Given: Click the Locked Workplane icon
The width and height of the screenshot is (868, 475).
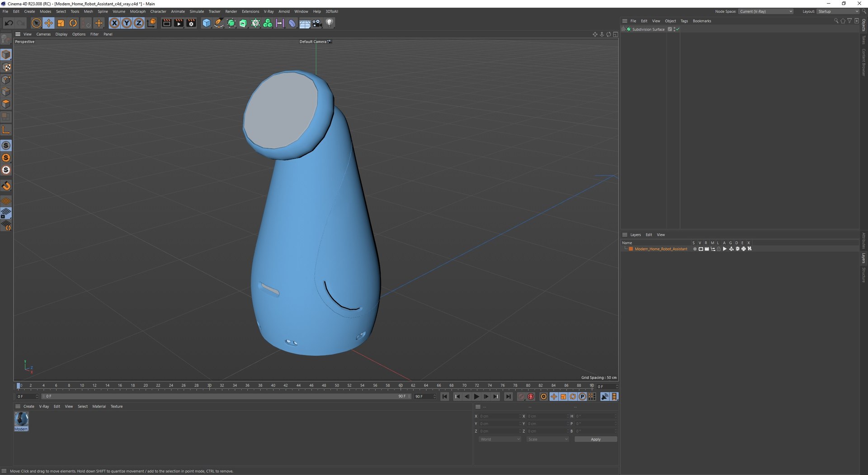Looking at the screenshot, I should 6,213.
